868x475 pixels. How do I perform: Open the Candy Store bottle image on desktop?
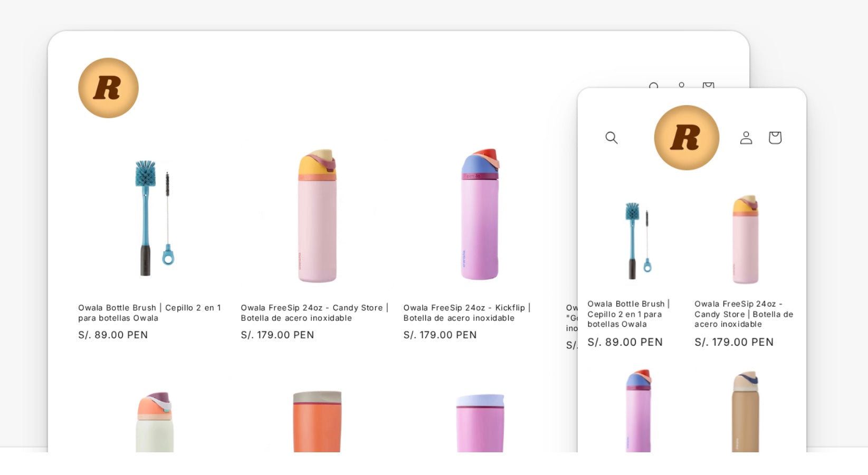(317, 215)
